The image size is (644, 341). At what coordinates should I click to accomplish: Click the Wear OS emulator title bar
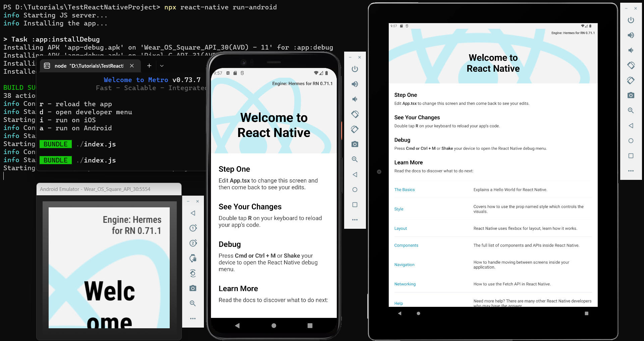coord(109,189)
